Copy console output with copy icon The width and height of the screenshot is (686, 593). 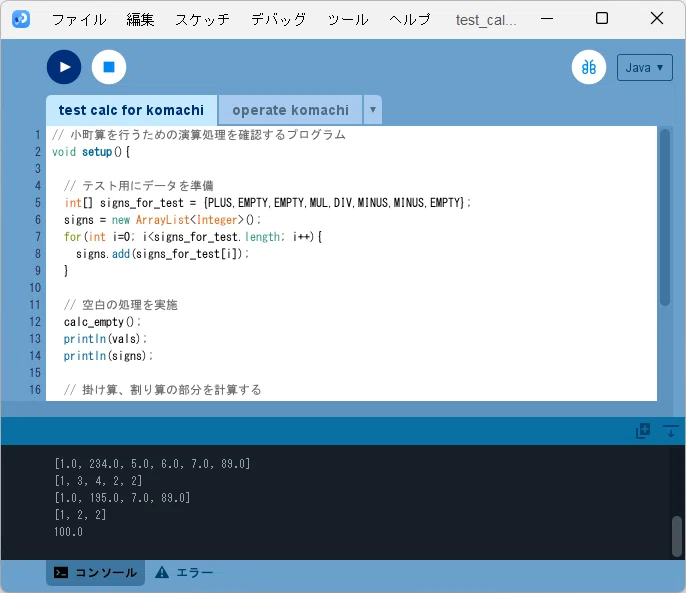[643, 431]
